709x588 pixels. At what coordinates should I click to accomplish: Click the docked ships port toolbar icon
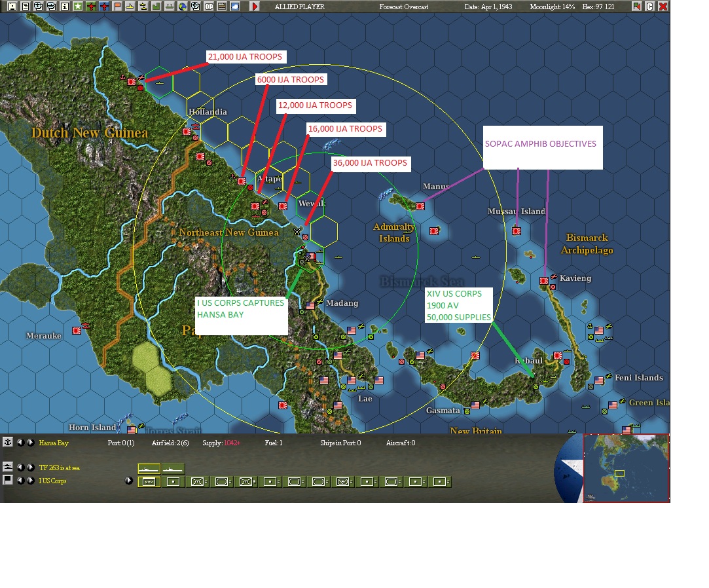click(x=170, y=7)
